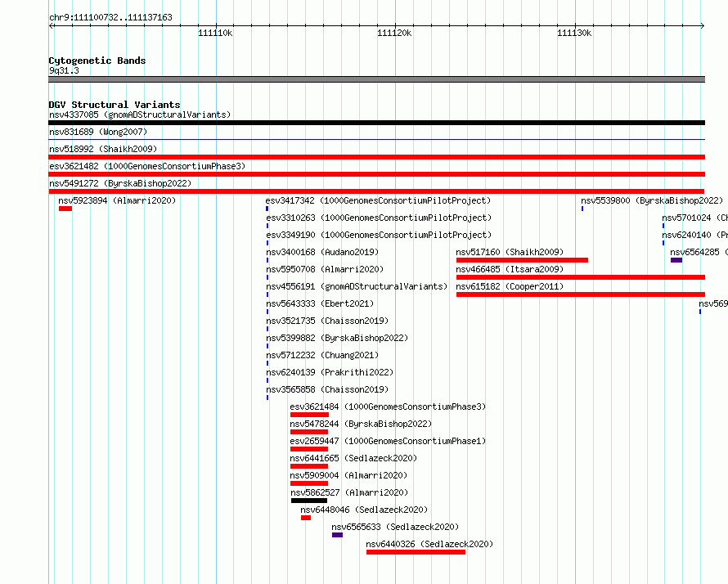Click small red nsv6448046 bar
Viewport: 728px width, 584px height.
tap(305, 518)
